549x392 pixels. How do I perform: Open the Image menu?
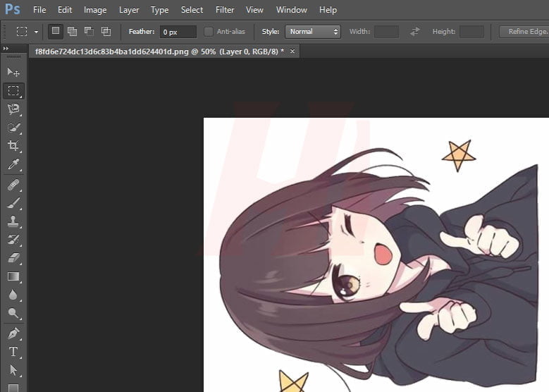click(x=95, y=10)
